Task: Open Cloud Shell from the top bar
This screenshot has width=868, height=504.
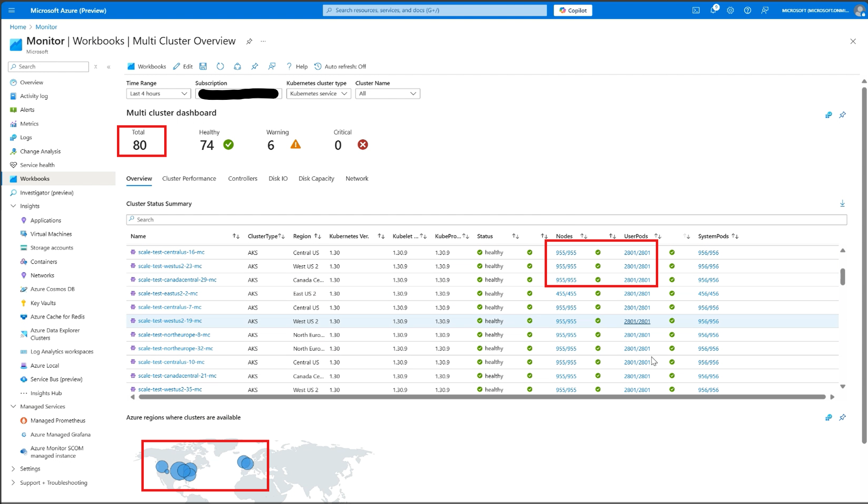Action: click(696, 10)
